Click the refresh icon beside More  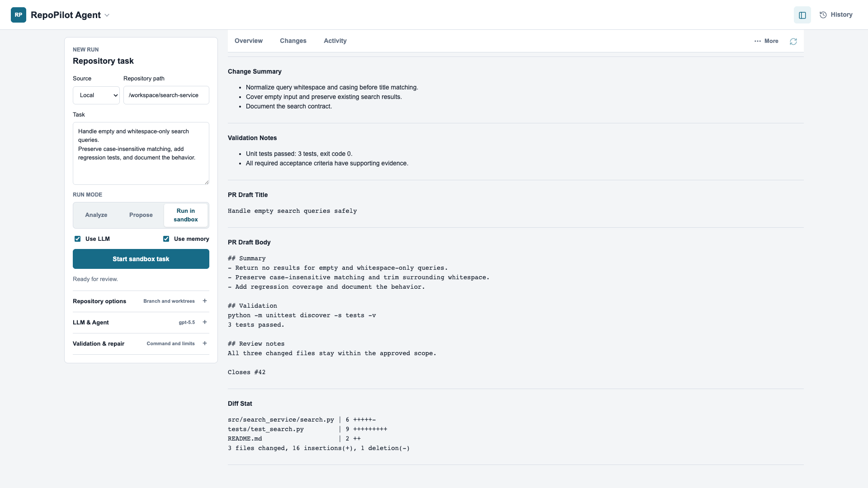[x=793, y=41]
